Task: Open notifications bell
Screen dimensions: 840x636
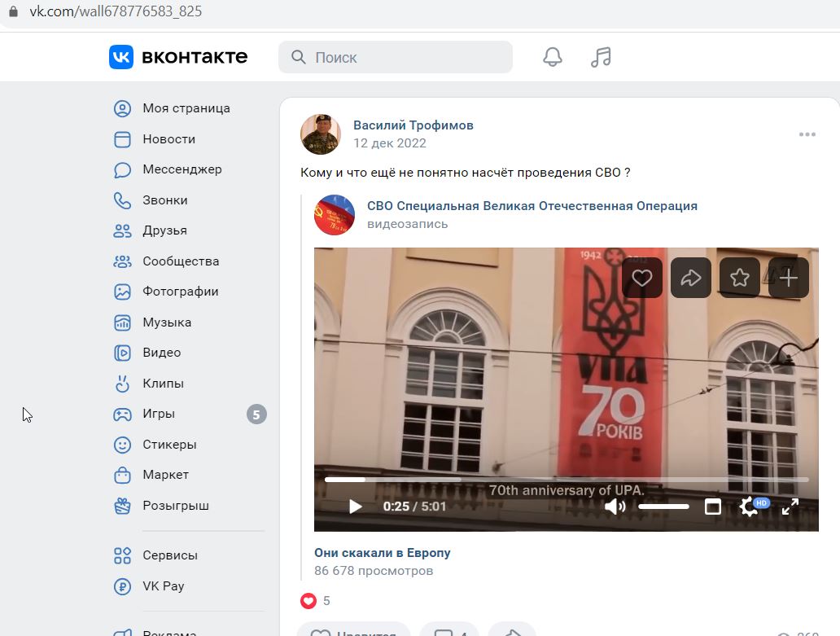Action: coord(553,57)
